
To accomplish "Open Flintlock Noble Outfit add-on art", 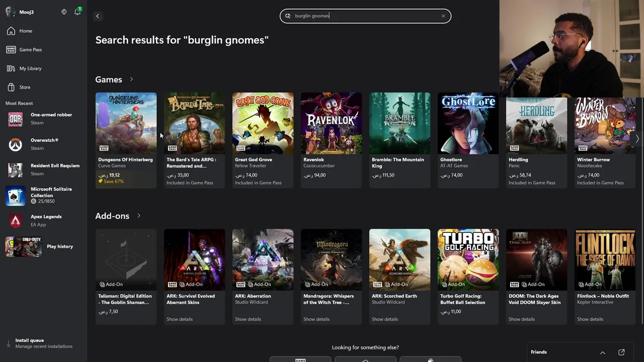I will tap(605, 260).
